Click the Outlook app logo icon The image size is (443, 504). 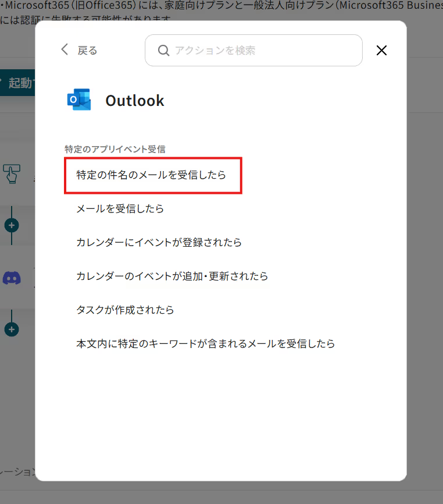coord(79,100)
